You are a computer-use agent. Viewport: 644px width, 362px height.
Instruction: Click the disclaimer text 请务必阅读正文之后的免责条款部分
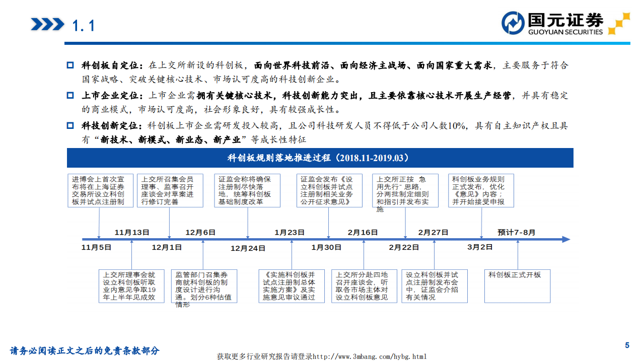(85, 350)
